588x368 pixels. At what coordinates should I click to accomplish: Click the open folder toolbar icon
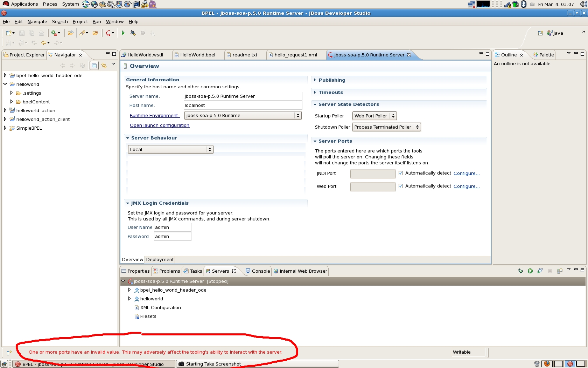[70, 33]
